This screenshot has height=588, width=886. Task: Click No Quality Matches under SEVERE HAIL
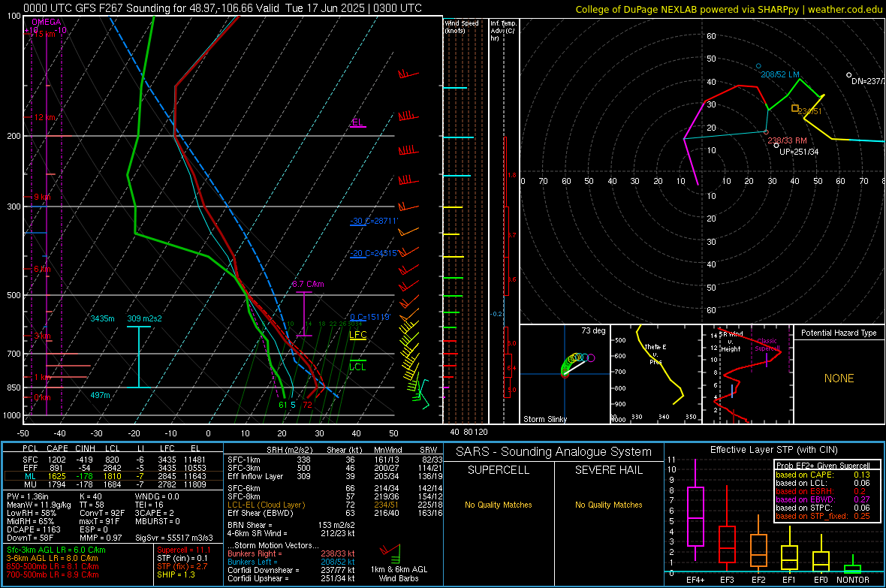coord(608,505)
